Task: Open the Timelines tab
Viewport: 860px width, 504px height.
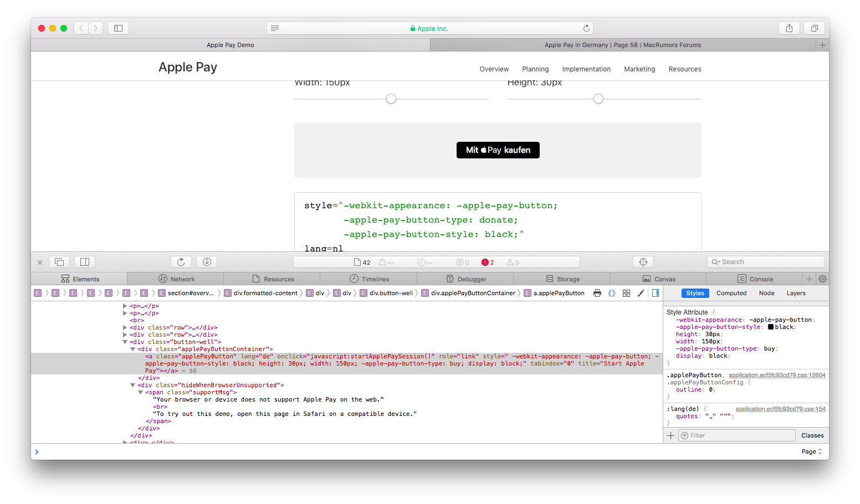Action: pyautogui.click(x=368, y=279)
